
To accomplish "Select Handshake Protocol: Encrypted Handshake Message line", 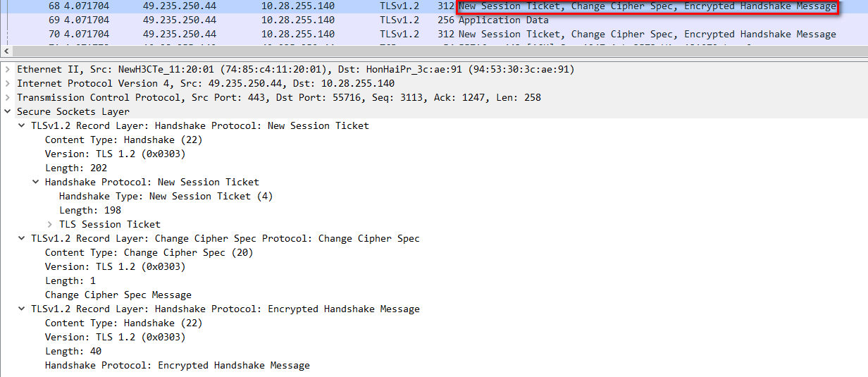I will 177,365.
